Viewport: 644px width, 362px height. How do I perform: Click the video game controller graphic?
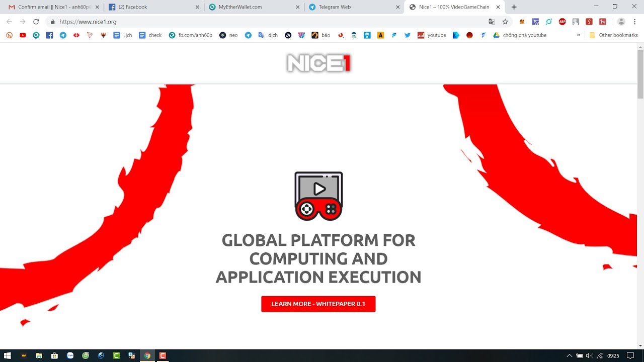(x=318, y=196)
